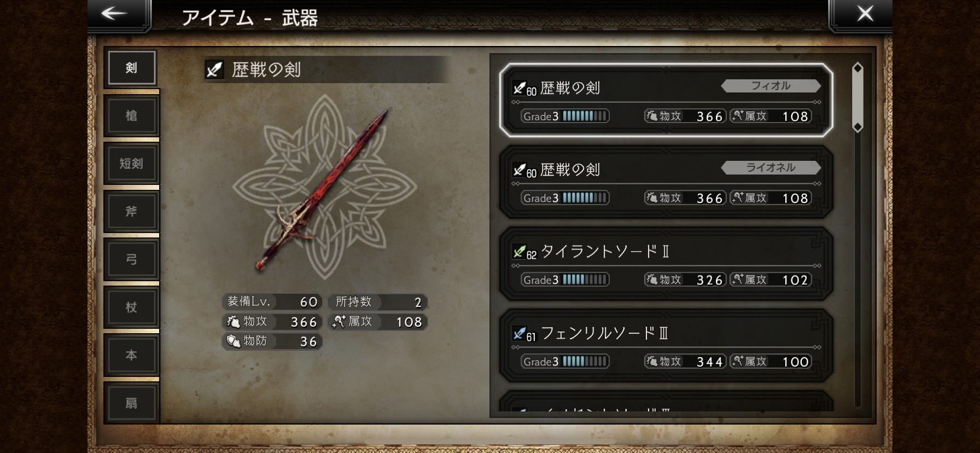Screen dimensions: 980x453
Task: Open the 杖 staff category tab
Action: click(x=132, y=307)
